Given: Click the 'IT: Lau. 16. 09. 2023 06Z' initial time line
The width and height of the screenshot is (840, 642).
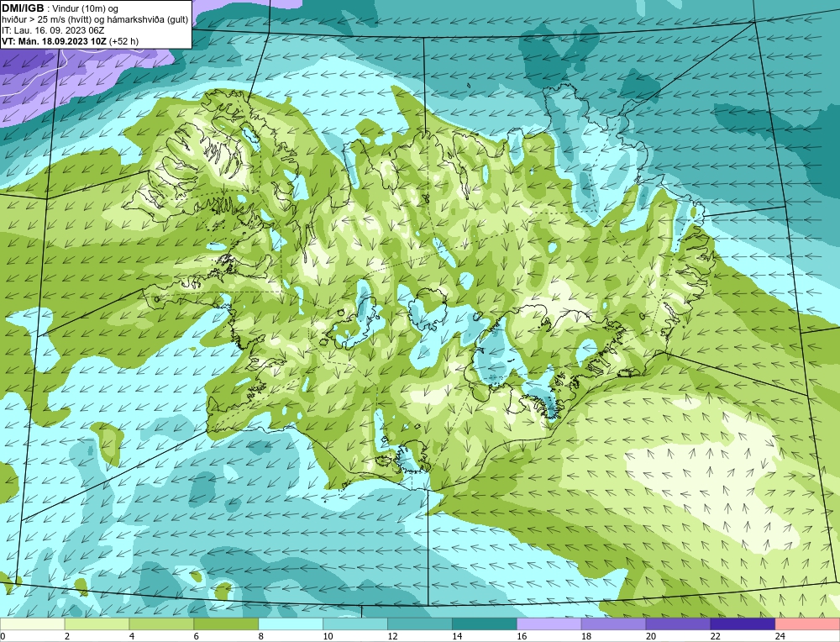Looking at the screenshot, I should 53,30.
